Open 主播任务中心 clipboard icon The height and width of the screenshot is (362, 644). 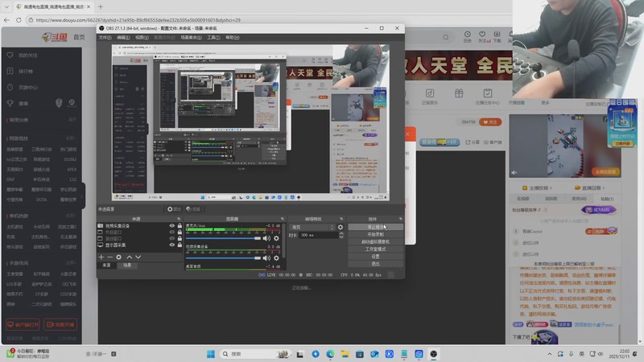[x=488, y=93]
